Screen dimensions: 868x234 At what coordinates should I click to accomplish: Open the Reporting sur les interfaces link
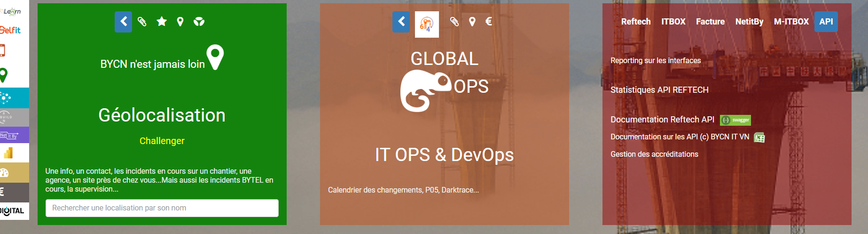pyautogui.click(x=656, y=61)
